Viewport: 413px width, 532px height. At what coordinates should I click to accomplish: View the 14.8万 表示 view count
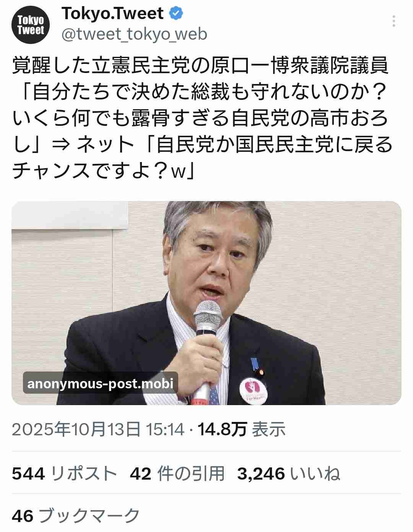tap(242, 429)
